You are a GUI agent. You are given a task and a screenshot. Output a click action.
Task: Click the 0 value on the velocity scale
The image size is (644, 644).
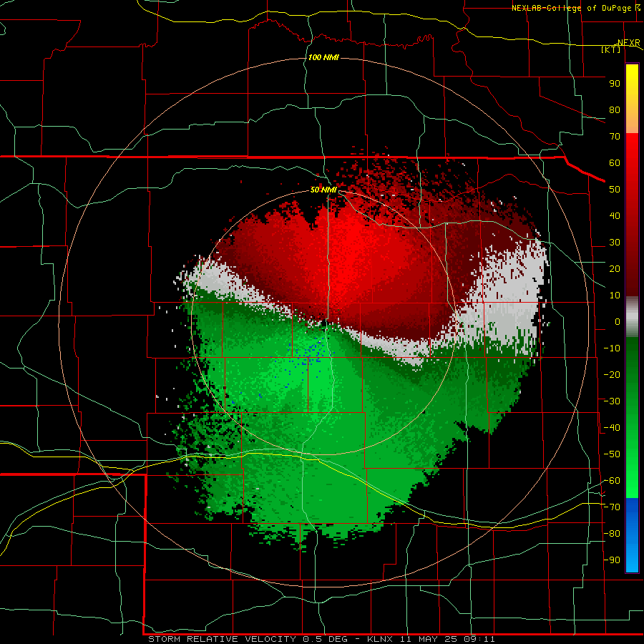pyautogui.click(x=618, y=322)
